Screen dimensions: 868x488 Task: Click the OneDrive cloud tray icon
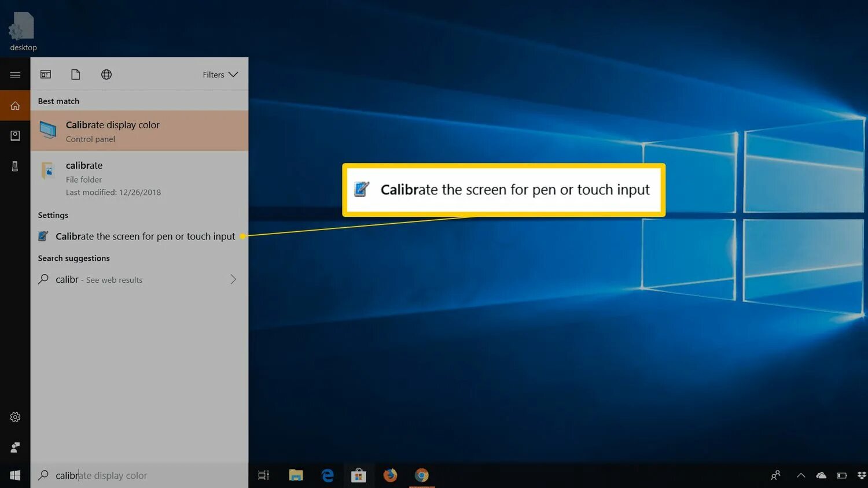tap(821, 475)
